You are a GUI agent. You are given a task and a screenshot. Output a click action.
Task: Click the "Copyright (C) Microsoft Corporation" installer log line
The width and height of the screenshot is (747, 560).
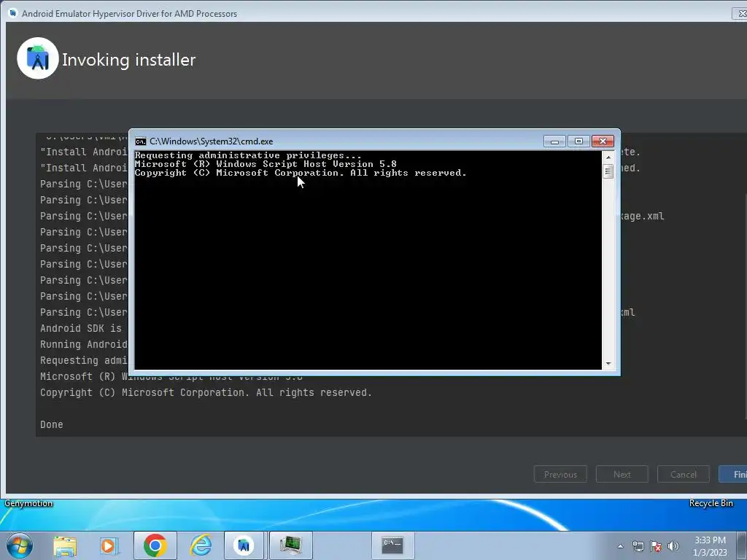tap(206, 392)
